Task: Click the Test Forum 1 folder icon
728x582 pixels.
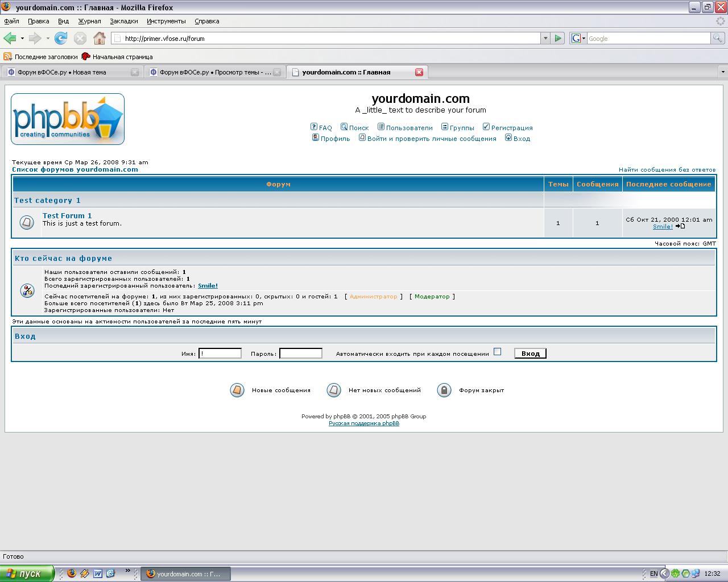Action: 27,222
